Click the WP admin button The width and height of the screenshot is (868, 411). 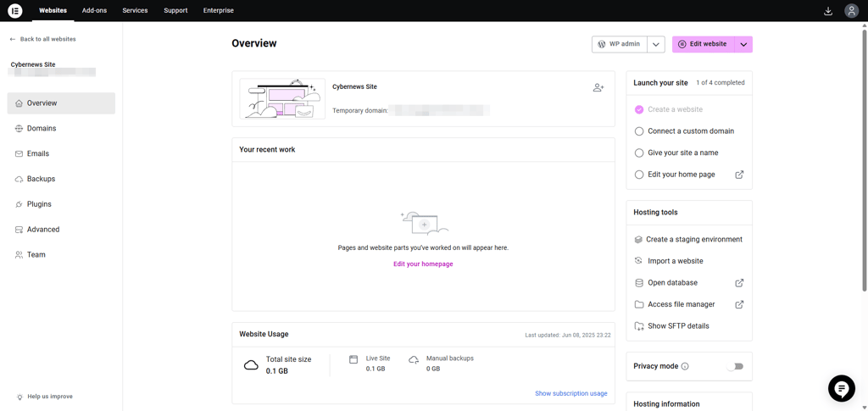tap(620, 45)
